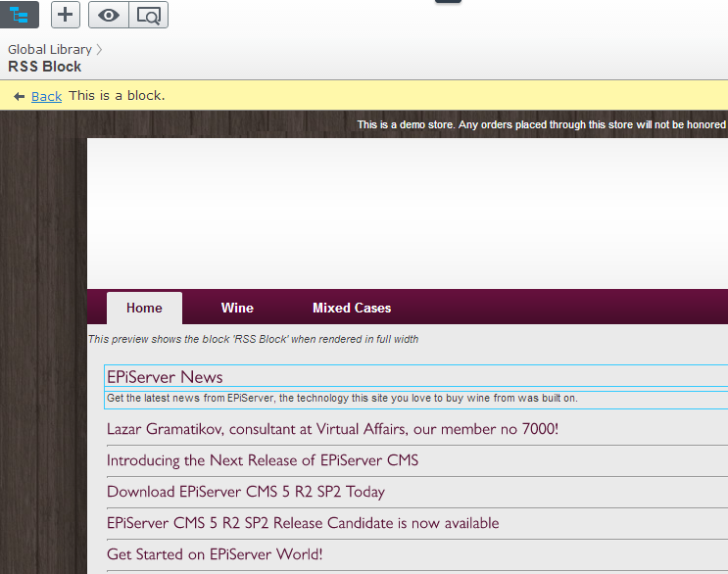This screenshot has height=574, width=728.
Task: Open the Mixed Cases tab
Action: pos(352,308)
